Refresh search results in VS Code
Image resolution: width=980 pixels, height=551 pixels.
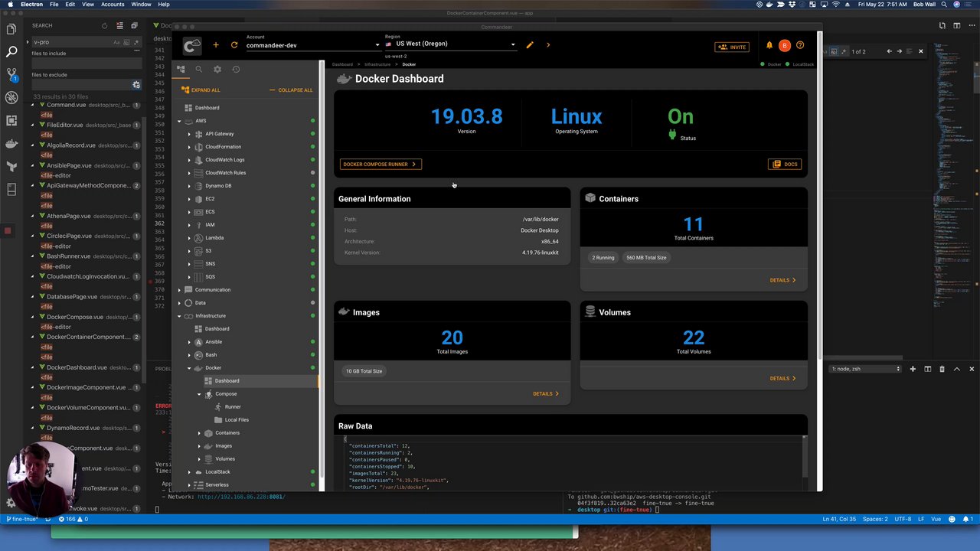tap(105, 26)
